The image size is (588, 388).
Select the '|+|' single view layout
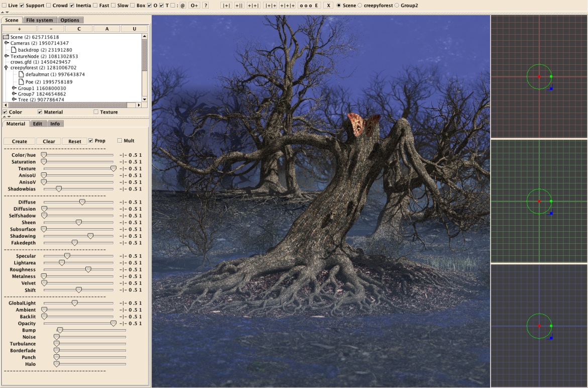click(226, 5)
